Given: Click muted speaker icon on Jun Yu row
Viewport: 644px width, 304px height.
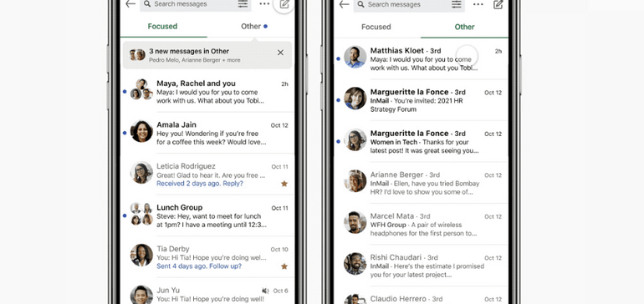Looking at the screenshot, I should click(265, 291).
